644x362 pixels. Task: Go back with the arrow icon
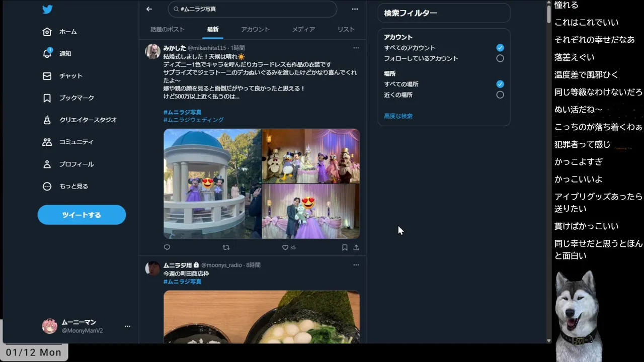149,9
